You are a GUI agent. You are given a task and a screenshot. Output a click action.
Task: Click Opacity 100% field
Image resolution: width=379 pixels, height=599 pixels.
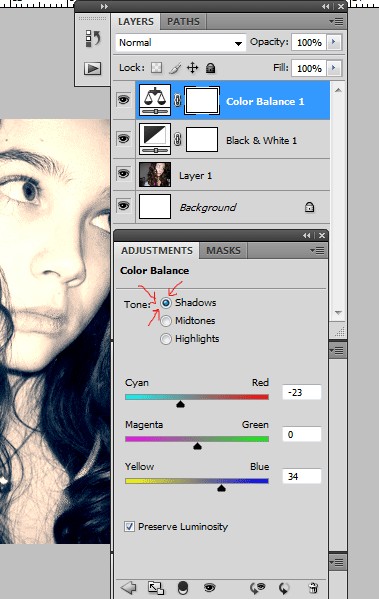[x=309, y=42]
